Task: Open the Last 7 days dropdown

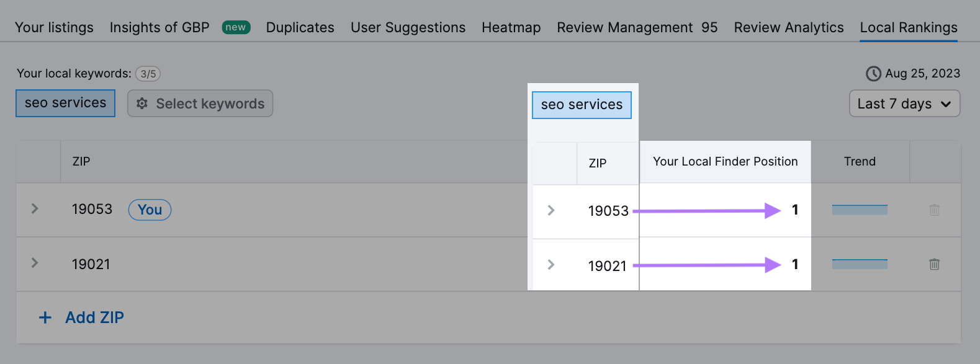Action: (904, 104)
